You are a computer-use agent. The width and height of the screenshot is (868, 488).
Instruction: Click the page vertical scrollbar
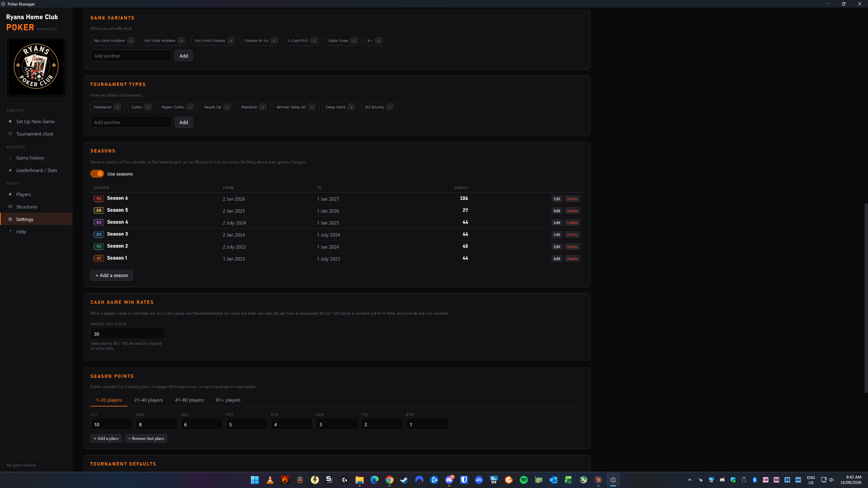(866, 298)
